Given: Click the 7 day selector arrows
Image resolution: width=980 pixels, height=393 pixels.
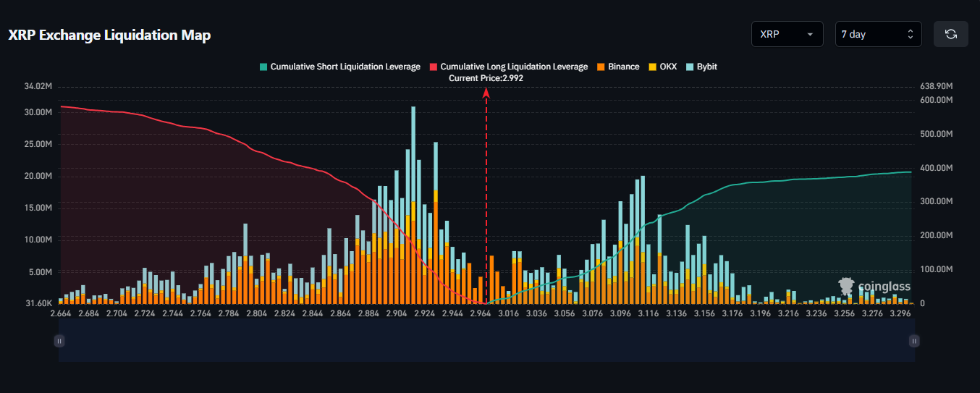Looking at the screenshot, I should click(x=911, y=34).
